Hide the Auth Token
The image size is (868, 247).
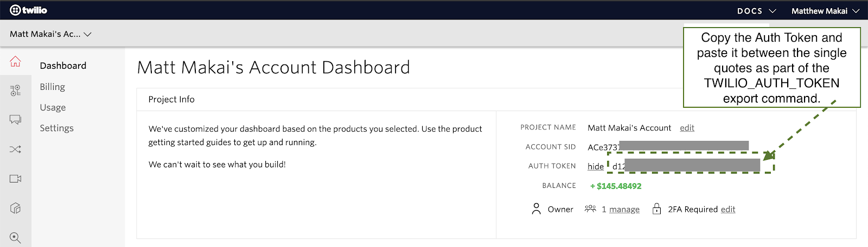[596, 166]
